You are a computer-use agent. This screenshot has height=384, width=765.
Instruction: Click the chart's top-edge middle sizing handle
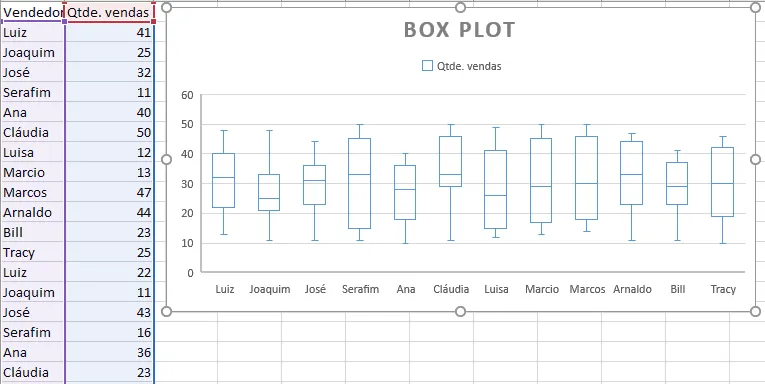coord(460,7)
